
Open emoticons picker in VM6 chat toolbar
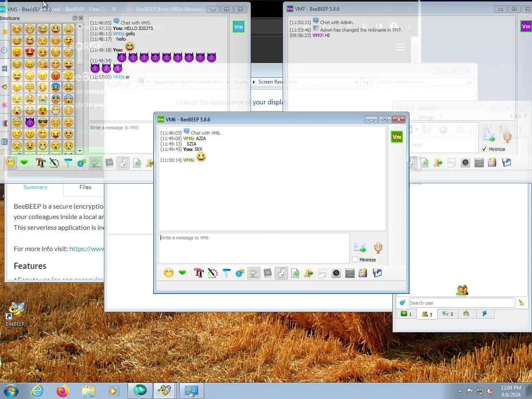point(169,273)
